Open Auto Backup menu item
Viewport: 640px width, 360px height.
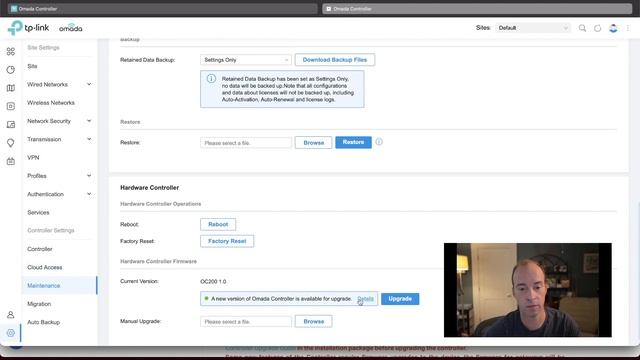[x=44, y=322]
